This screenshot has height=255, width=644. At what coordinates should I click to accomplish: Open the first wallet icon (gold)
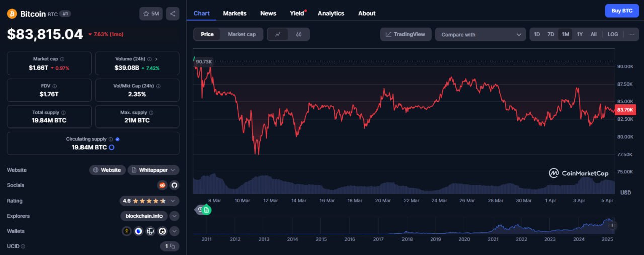[x=127, y=231]
